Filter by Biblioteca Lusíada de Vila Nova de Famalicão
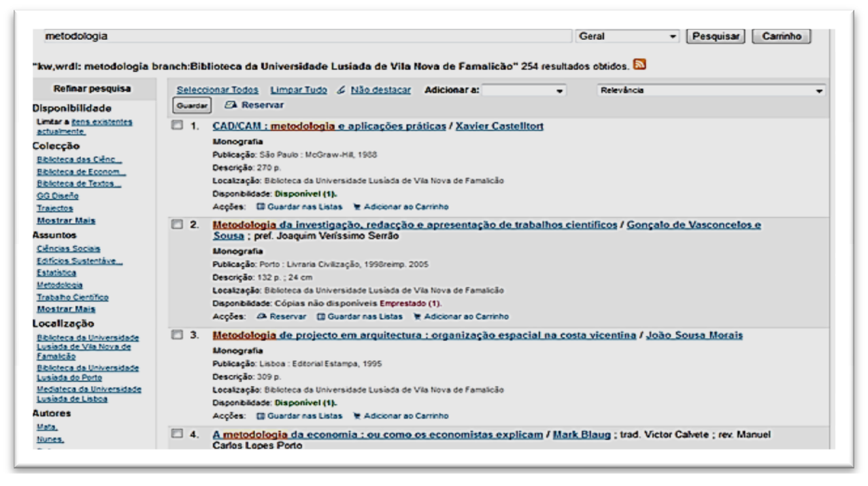Viewport: 868px width, 486px height. pyautogui.click(x=88, y=347)
